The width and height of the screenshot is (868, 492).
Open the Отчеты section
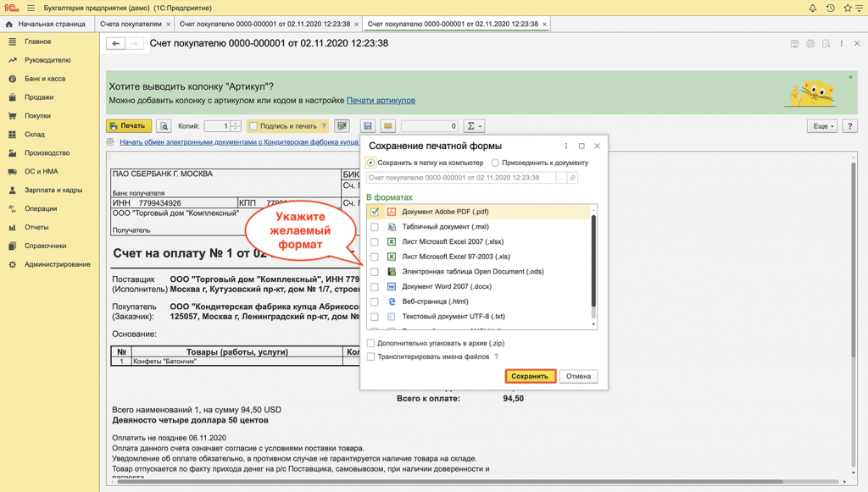36,227
